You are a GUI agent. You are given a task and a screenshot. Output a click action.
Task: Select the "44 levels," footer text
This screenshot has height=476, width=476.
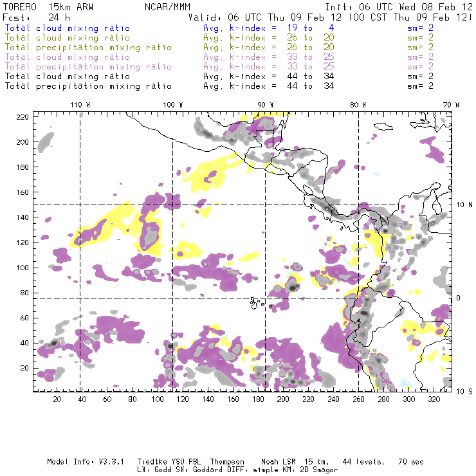coord(363,462)
